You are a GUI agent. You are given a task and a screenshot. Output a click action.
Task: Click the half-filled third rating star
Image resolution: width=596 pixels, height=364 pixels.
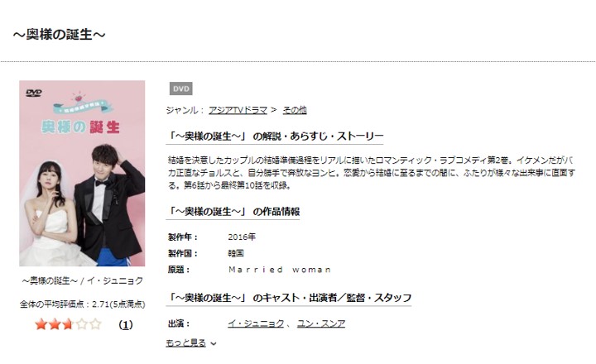(68, 324)
